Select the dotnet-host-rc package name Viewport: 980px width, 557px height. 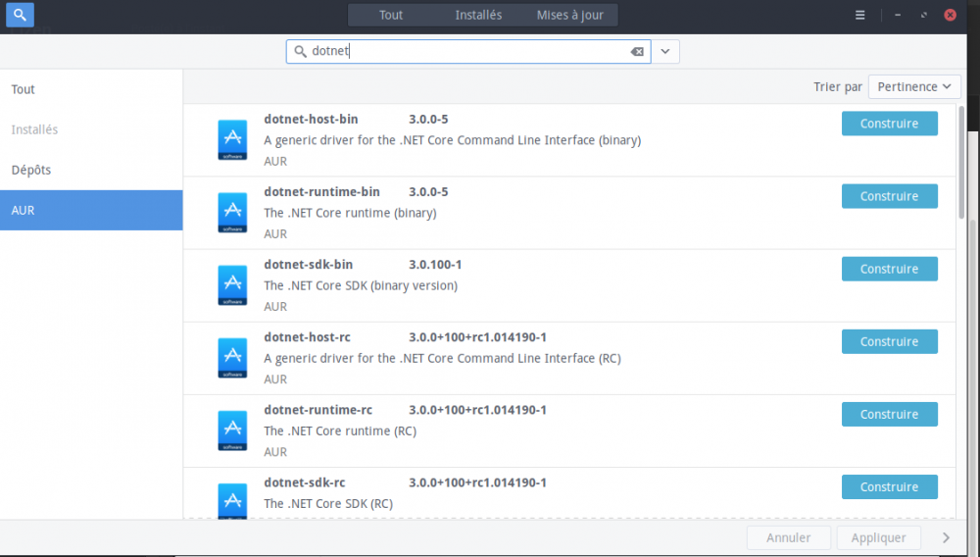[x=307, y=337]
